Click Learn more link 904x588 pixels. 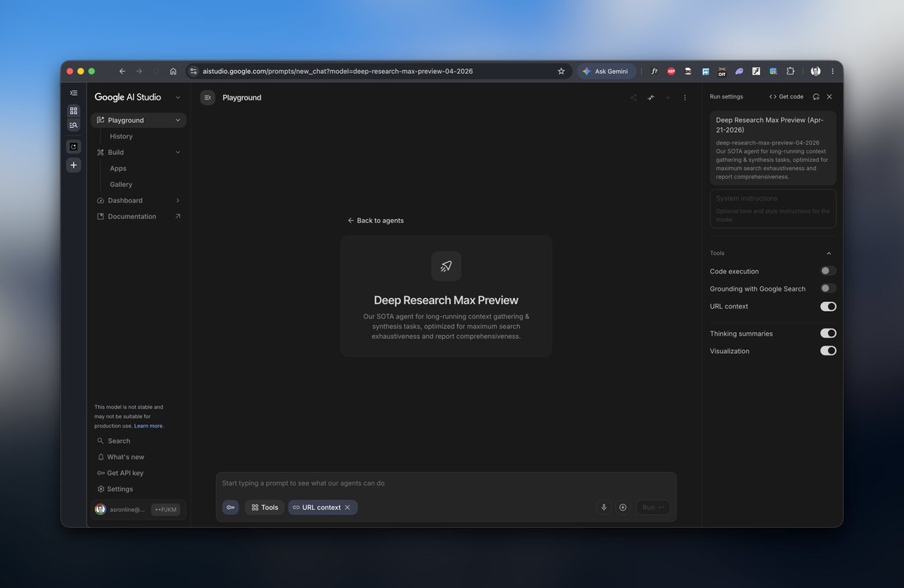pos(148,426)
